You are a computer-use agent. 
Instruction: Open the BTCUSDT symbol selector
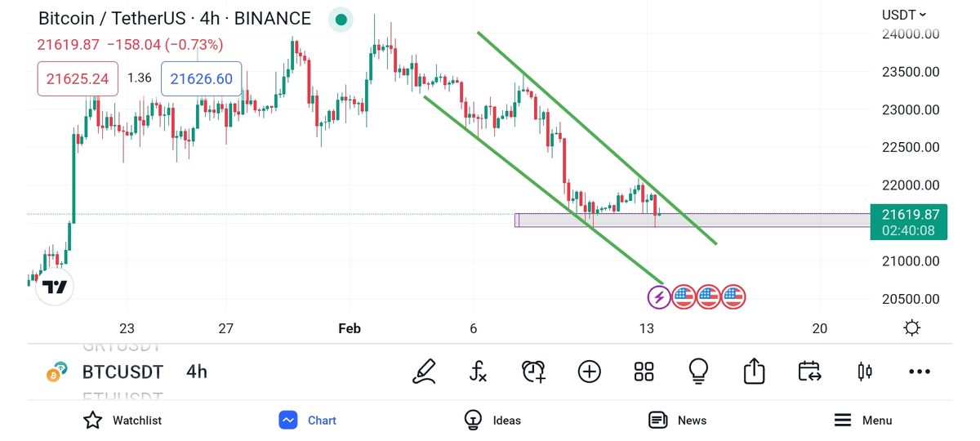click(x=122, y=372)
